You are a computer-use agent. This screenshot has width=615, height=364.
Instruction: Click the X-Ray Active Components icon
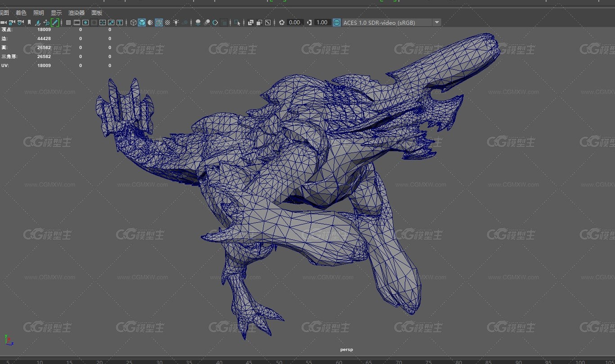(x=259, y=22)
